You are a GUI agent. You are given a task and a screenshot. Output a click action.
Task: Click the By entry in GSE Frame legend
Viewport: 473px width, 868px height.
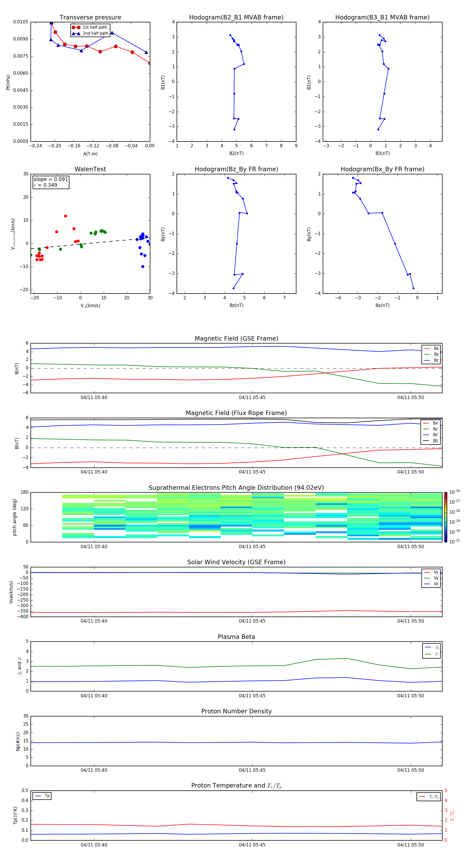tap(431, 354)
